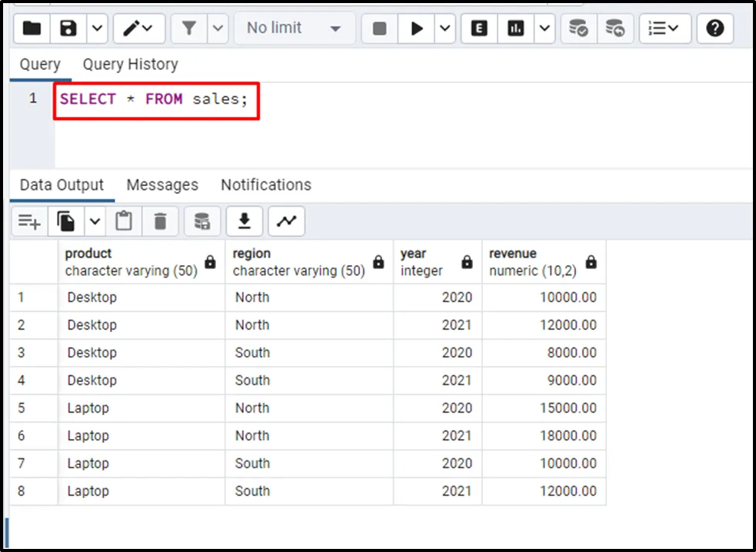
Task: Download results with the download icon
Action: [x=245, y=221]
